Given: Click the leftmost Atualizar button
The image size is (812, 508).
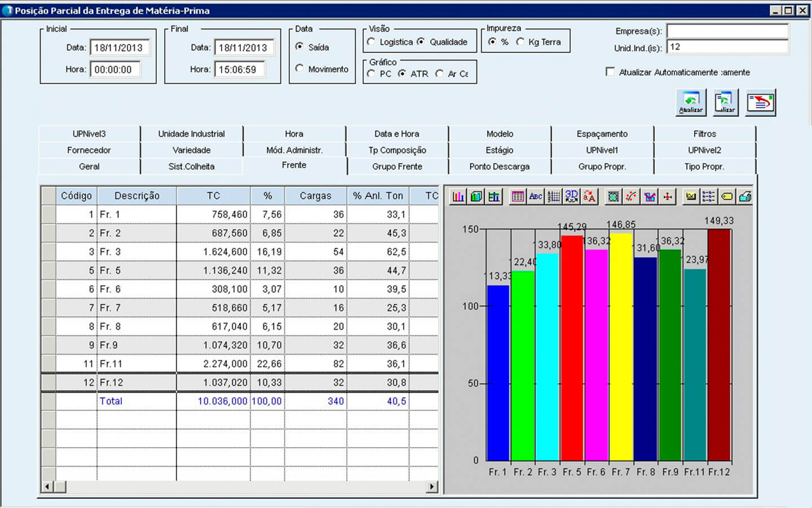Looking at the screenshot, I should (x=691, y=103).
